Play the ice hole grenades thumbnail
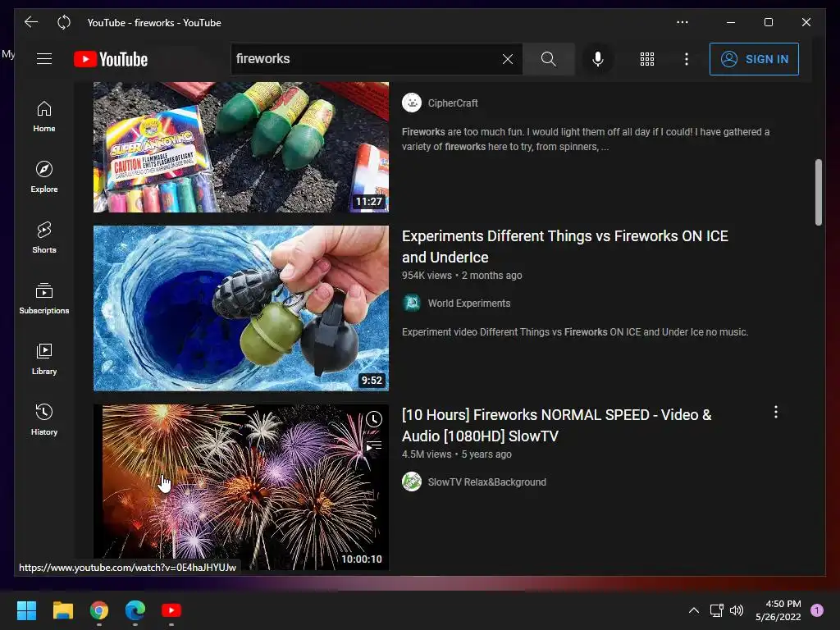This screenshot has height=630, width=840. [241, 308]
